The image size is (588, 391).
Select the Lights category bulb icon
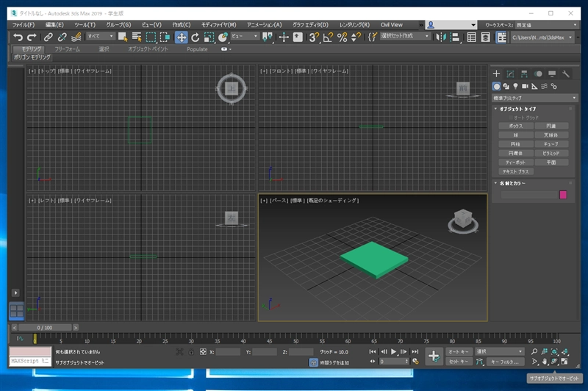point(516,86)
